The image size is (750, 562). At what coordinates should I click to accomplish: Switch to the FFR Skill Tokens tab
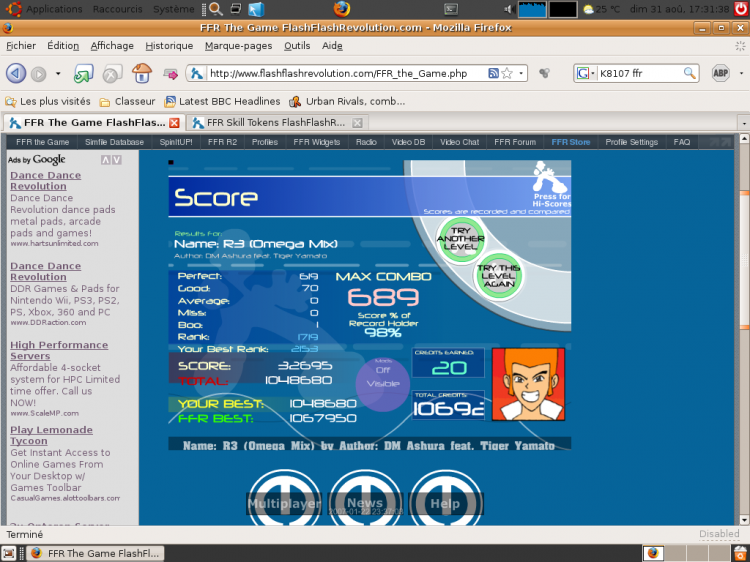click(275, 123)
